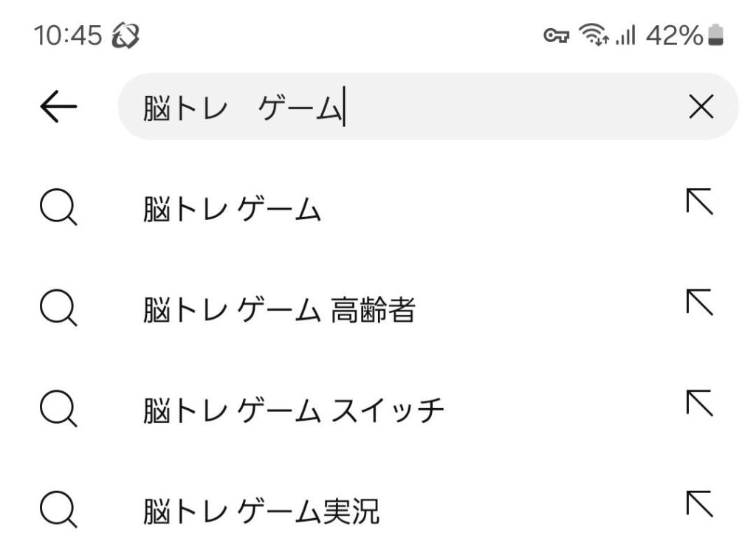The image size is (756, 558).
Task: Fill query with 脳トレ ゲーム実況 arrow
Action: [699, 503]
